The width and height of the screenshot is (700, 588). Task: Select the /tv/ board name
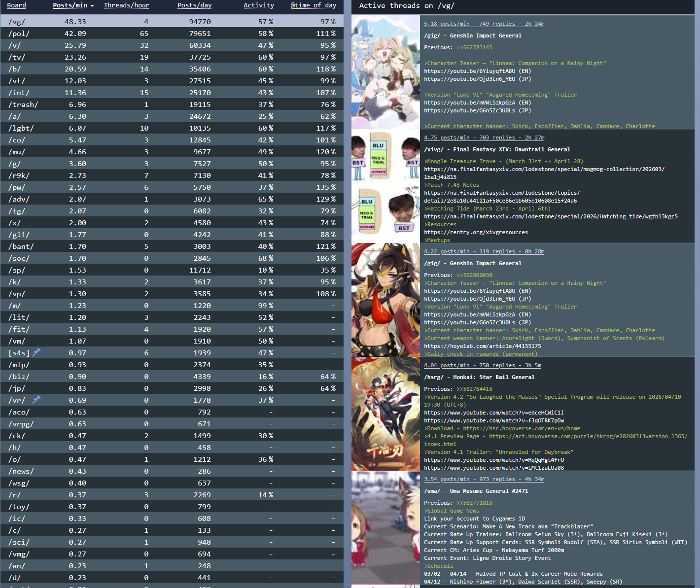pos(17,57)
